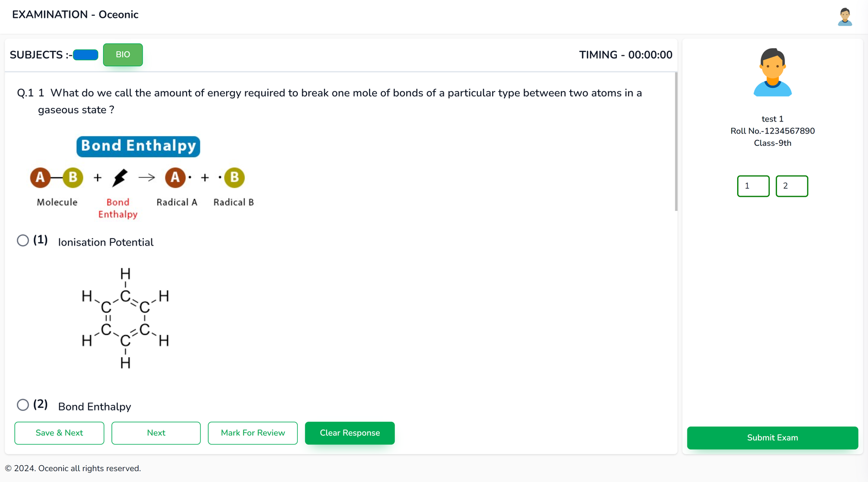Click the Molecule A circle in diagram
This screenshot has height=482, width=868.
coord(40,177)
